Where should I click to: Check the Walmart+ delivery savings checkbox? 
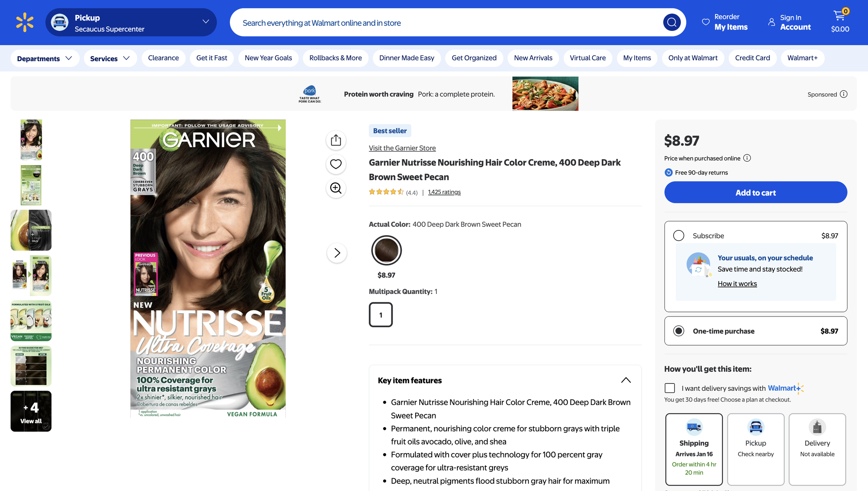pos(669,388)
